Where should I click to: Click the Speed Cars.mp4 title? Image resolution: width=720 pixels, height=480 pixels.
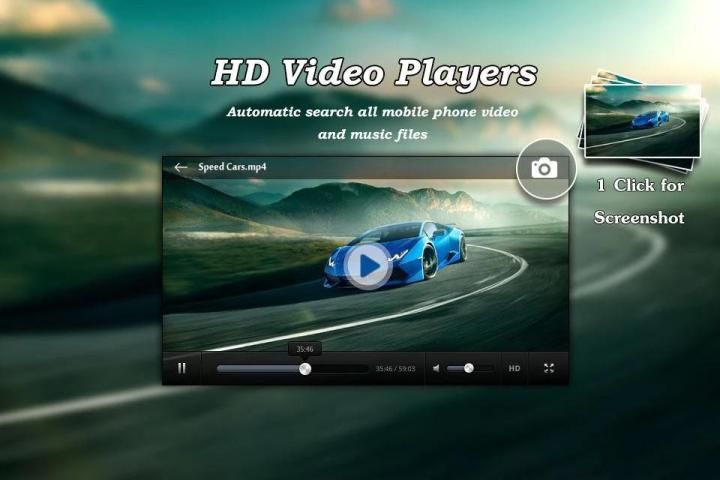point(232,167)
